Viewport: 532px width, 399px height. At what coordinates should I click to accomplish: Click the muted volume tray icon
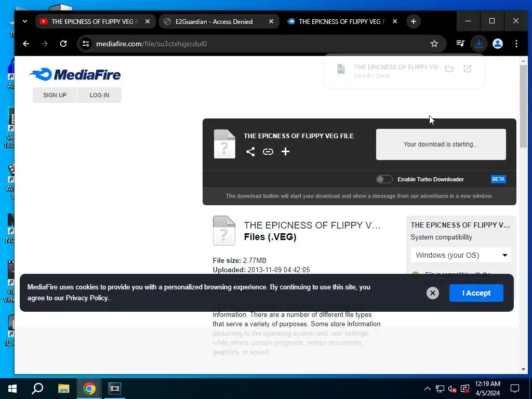[453, 389]
